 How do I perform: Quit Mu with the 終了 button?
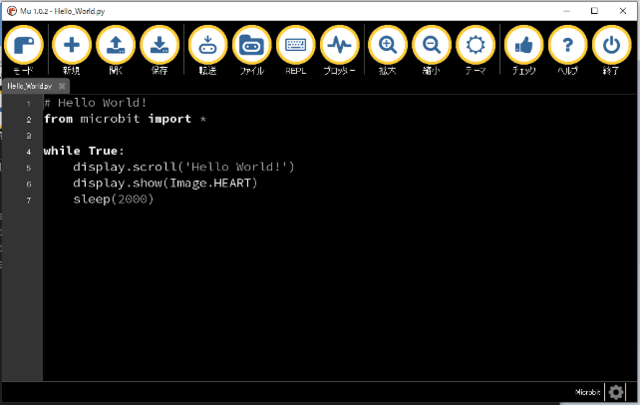tap(612, 46)
